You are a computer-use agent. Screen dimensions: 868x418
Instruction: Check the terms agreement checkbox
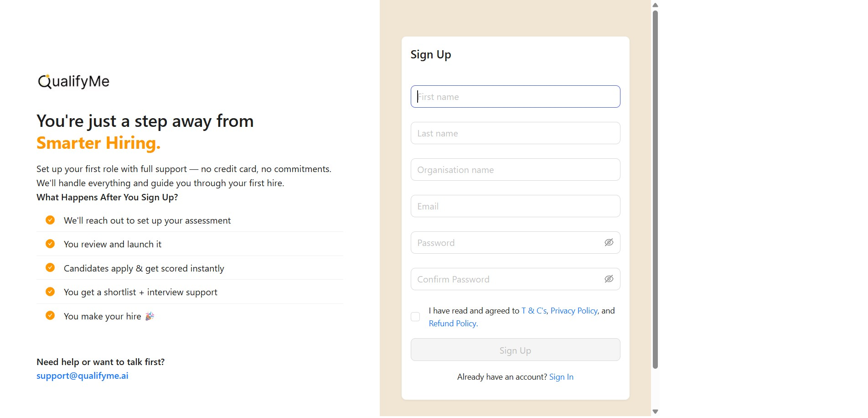click(x=415, y=317)
